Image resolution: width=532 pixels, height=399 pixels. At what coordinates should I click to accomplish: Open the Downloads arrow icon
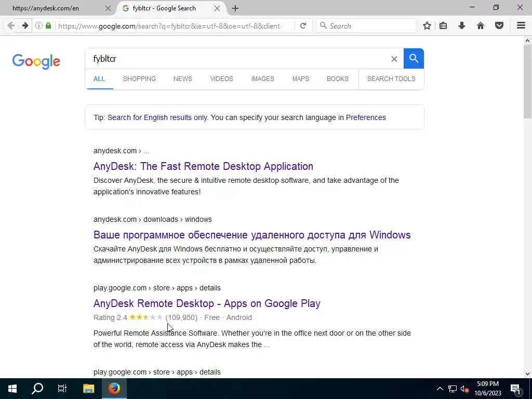click(x=462, y=26)
